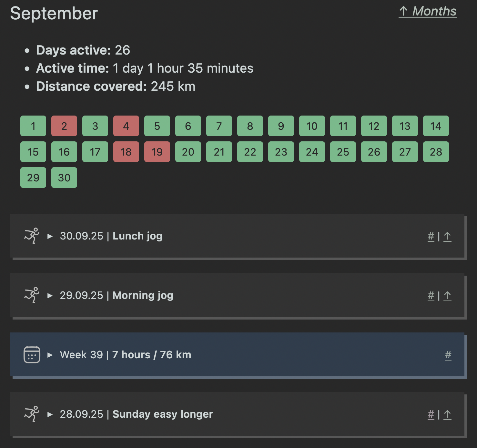Expand the Week 39 summary details
The height and width of the screenshot is (448, 477).
click(x=50, y=355)
